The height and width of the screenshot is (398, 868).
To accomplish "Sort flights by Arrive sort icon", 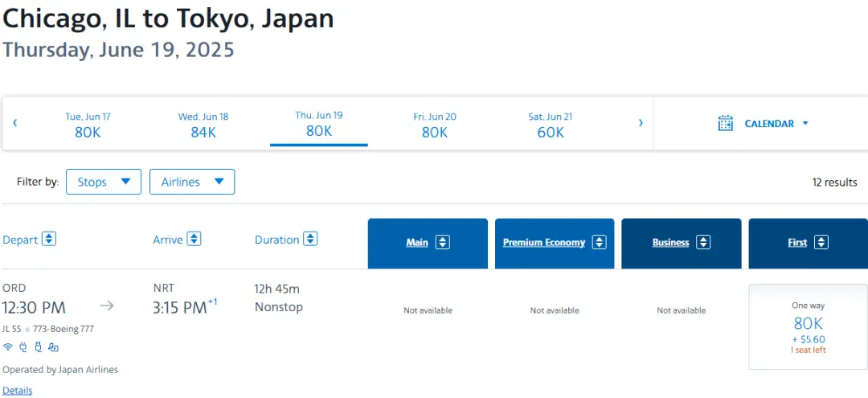I will 194,239.
